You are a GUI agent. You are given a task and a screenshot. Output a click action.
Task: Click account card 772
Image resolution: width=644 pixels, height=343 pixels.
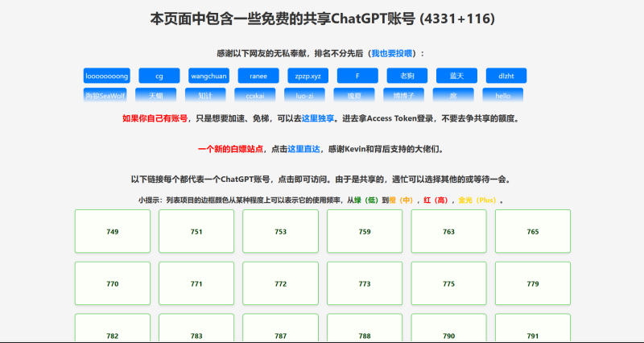[280, 283]
